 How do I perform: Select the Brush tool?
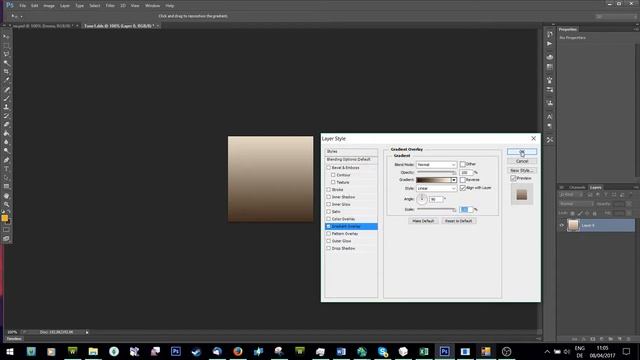point(6,98)
